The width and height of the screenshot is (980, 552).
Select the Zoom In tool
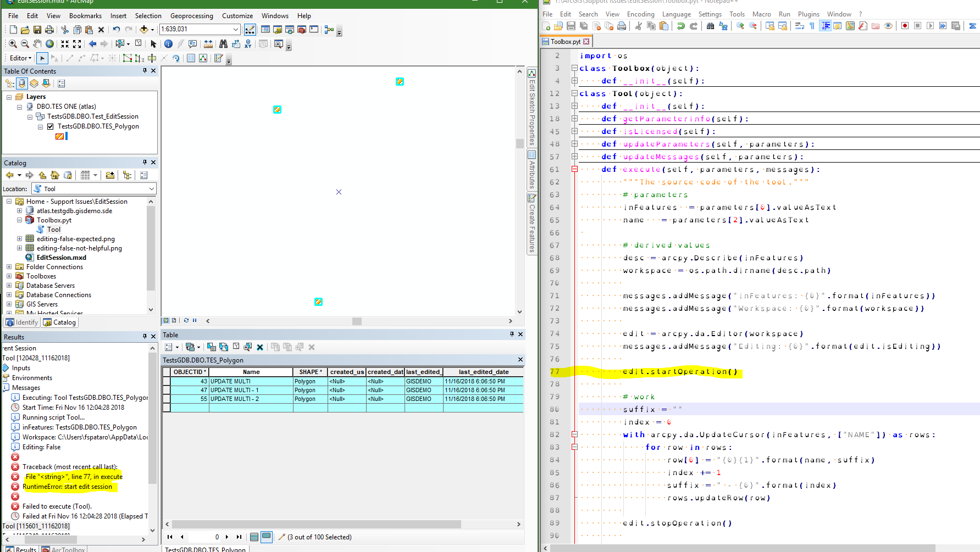click(13, 43)
